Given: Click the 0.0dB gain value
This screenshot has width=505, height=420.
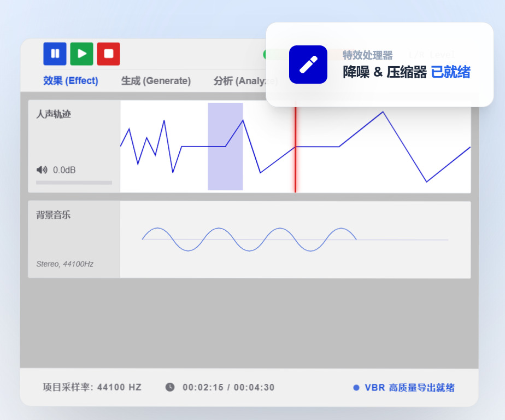Looking at the screenshot, I should [64, 170].
